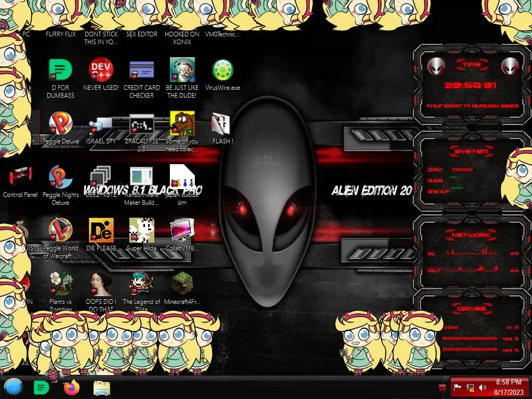
Task: Open the CREDIT CARD CHECKER desktop icon
Action: coord(141,70)
